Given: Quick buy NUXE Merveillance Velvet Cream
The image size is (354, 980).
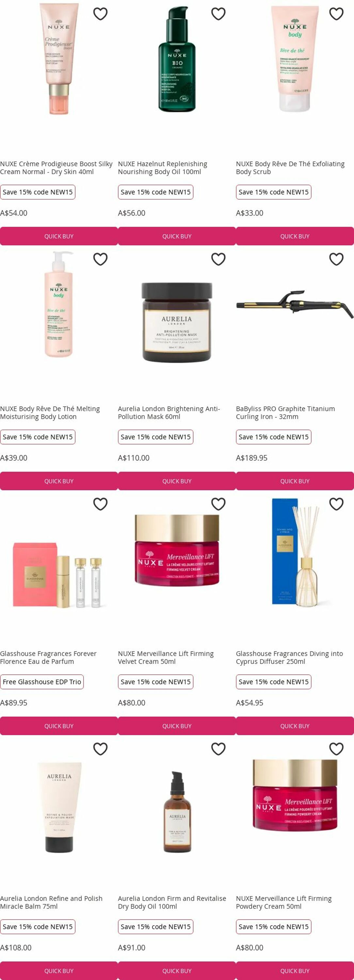Looking at the screenshot, I should click(x=177, y=726).
